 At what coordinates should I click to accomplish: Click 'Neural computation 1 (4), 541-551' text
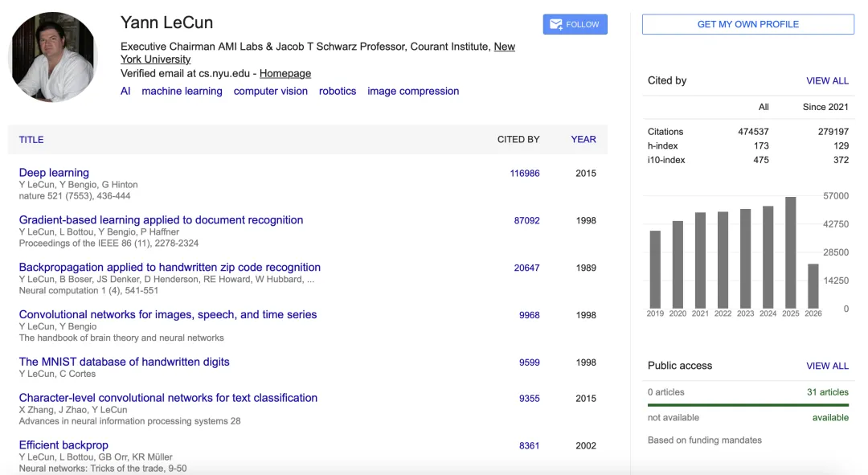point(88,291)
